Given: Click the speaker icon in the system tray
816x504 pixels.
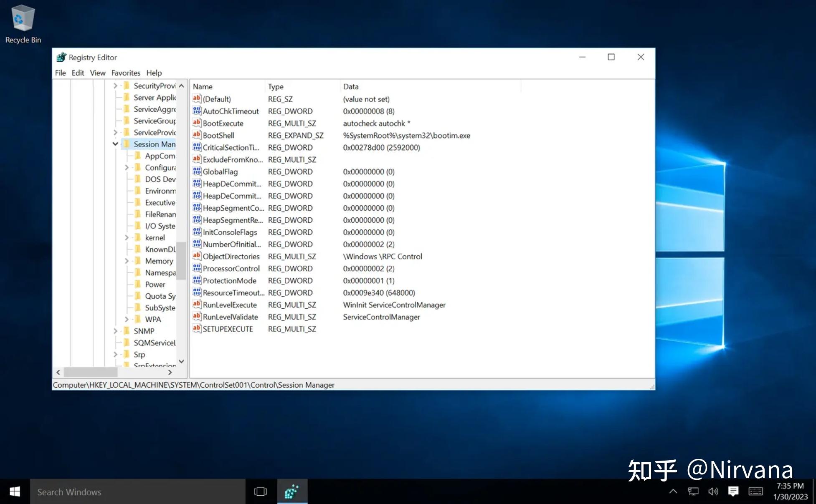Looking at the screenshot, I should (713, 491).
